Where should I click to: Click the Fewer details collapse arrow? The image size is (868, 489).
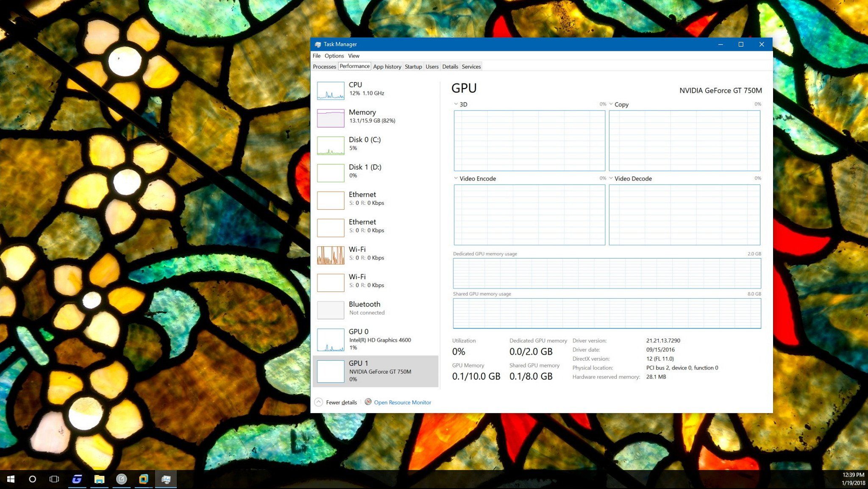tap(319, 402)
